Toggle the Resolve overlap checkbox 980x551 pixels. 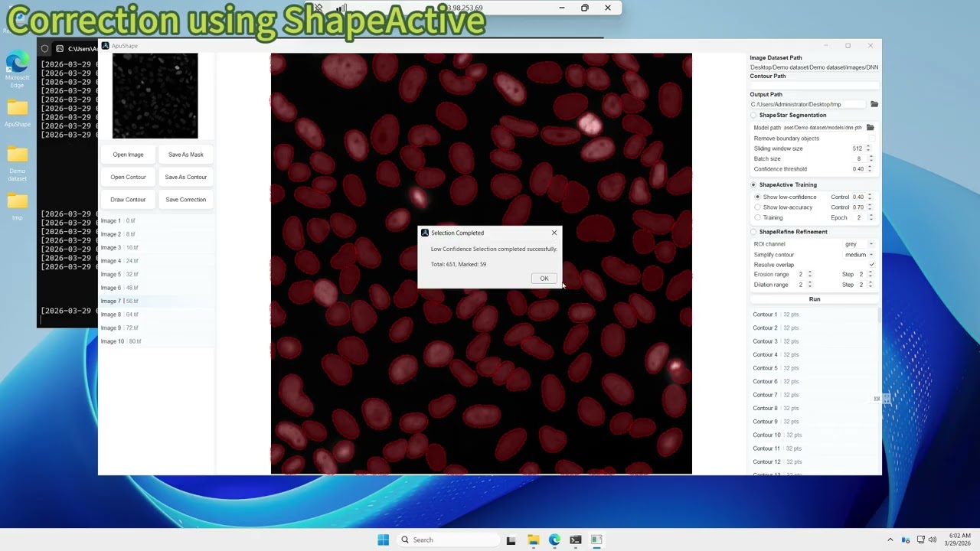pyautogui.click(x=871, y=265)
